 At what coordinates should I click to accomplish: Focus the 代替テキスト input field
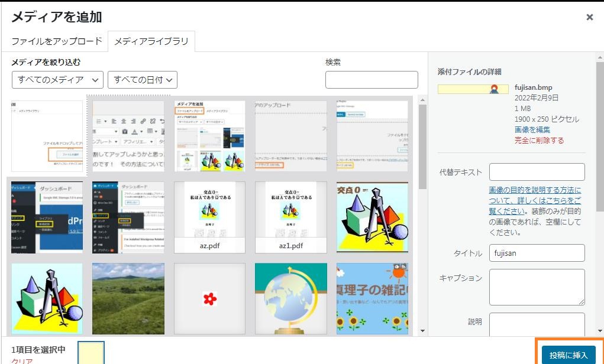click(537, 172)
